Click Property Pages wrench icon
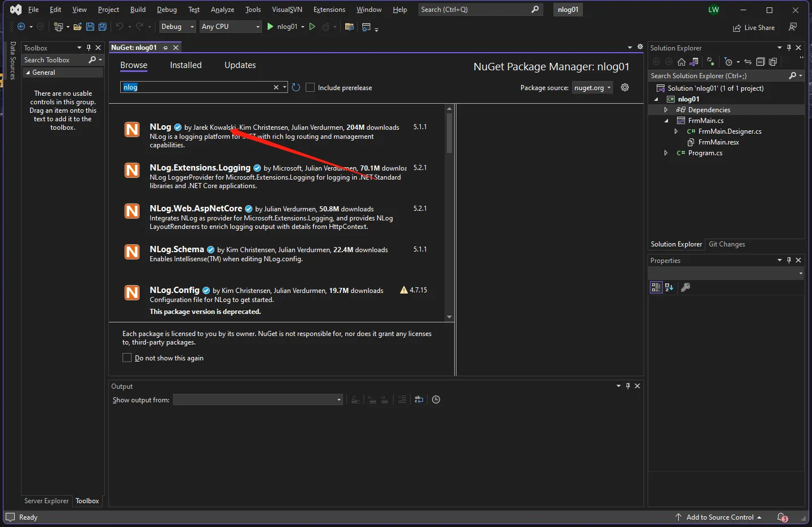 tap(686, 287)
